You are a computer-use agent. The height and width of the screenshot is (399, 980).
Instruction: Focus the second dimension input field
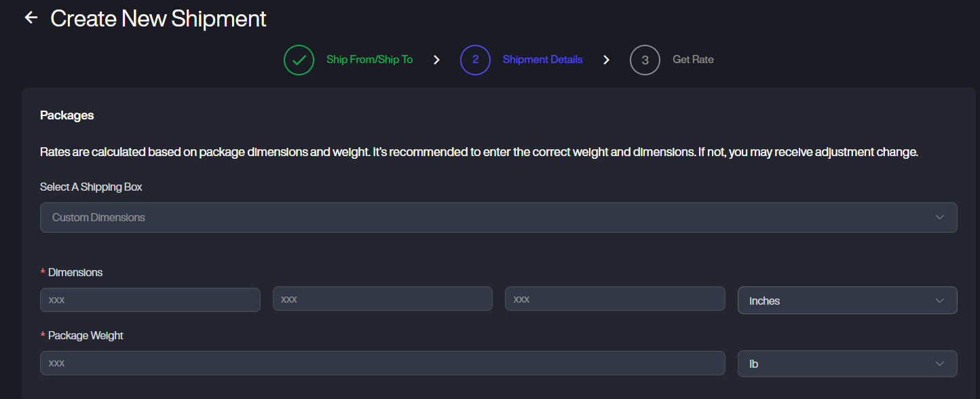[x=382, y=299]
